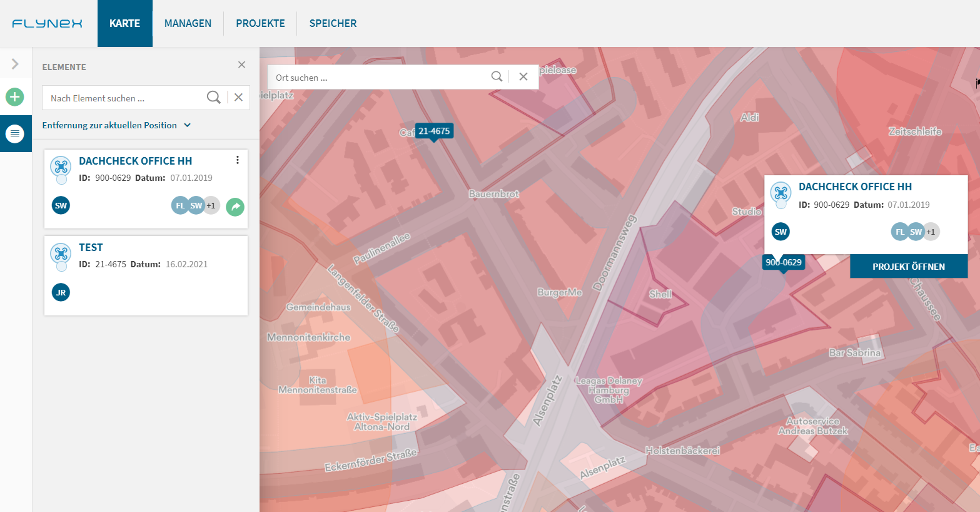980x512 pixels.
Task: Open the PROJEKTE tab
Action: pos(260,23)
